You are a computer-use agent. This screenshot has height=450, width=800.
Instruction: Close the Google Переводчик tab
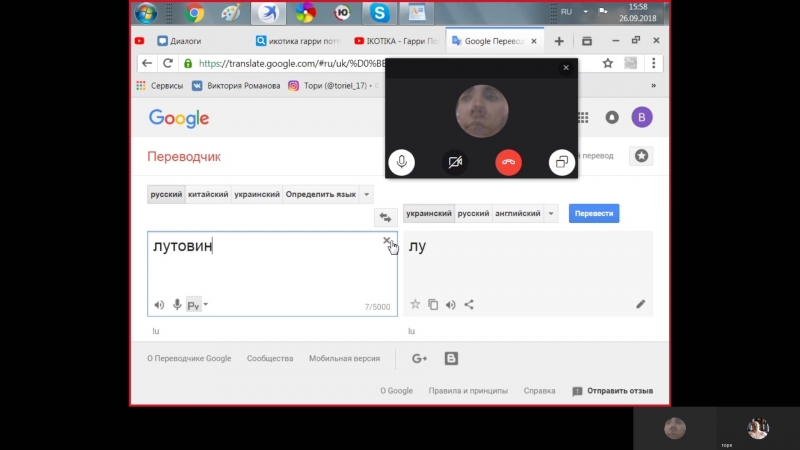click(x=534, y=41)
